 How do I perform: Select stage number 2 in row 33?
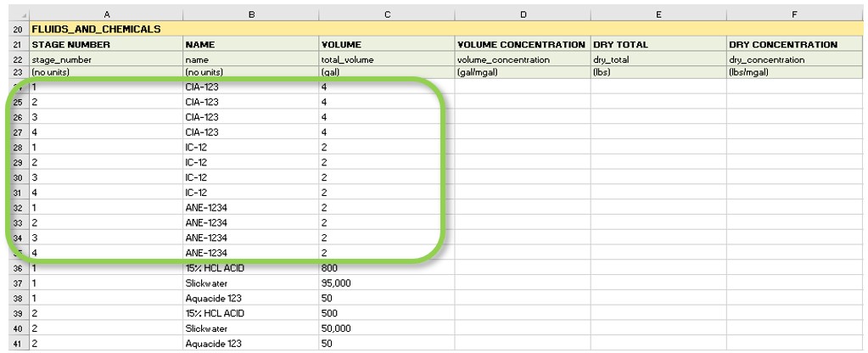107,223
